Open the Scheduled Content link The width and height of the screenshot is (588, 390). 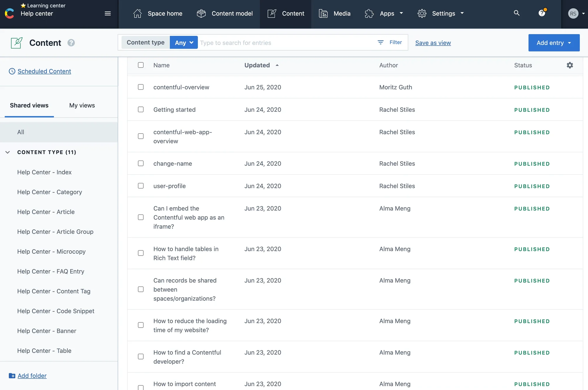44,71
